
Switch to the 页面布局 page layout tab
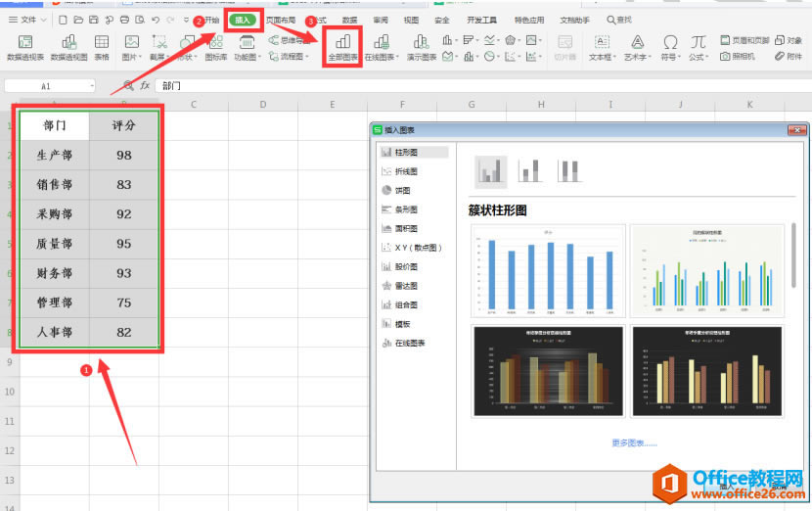[x=280, y=20]
